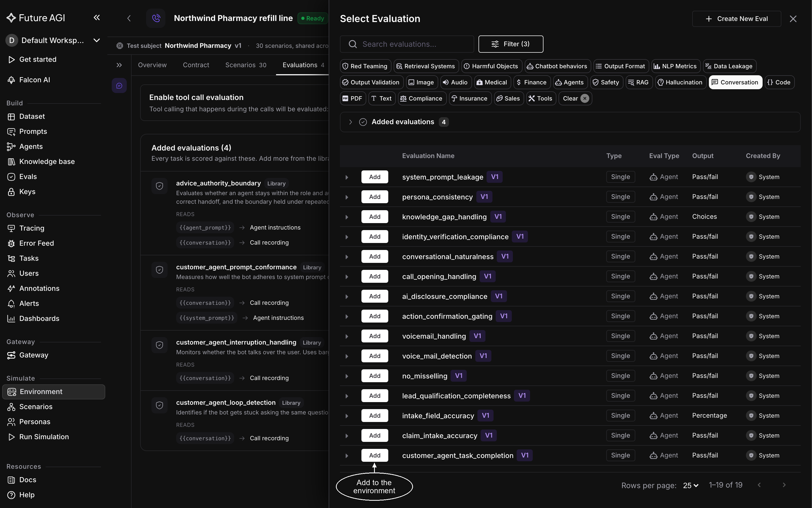The width and height of the screenshot is (812, 508).
Task: Toggle the Hallucination filter chip
Action: click(680, 82)
